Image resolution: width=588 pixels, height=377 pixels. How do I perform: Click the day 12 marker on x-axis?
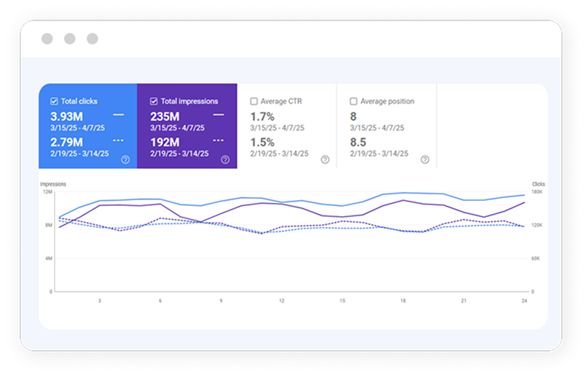pos(281,301)
